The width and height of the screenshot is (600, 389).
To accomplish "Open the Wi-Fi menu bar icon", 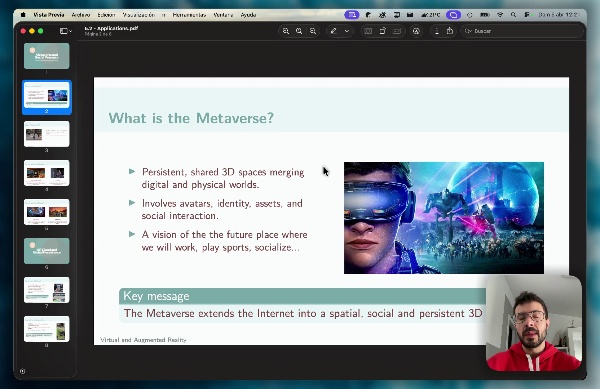I will point(500,15).
